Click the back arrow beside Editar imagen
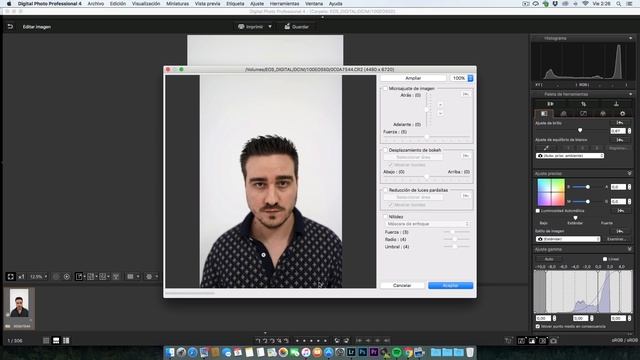The height and width of the screenshot is (360, 640). 10,27
